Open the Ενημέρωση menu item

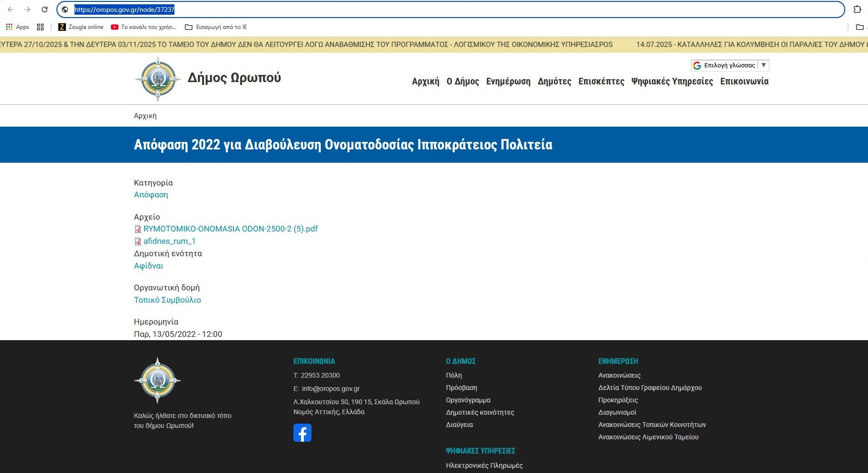[x=508, y=82]
